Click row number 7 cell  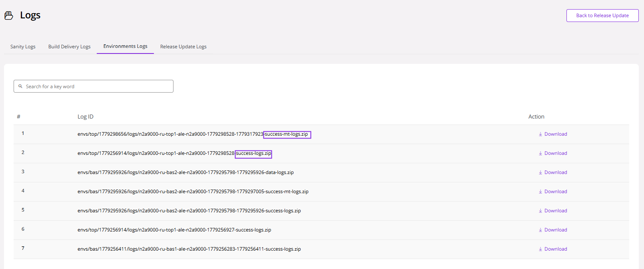(x=23, y=248)
